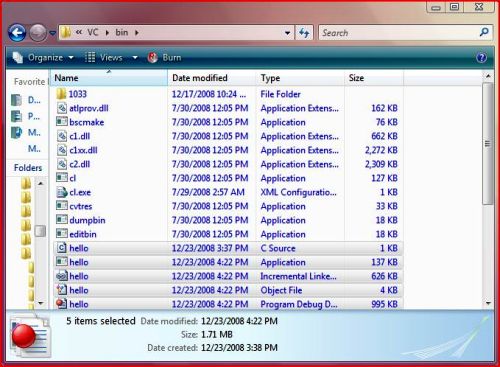Select the c2.dll file icon

[x=62, y=164]
